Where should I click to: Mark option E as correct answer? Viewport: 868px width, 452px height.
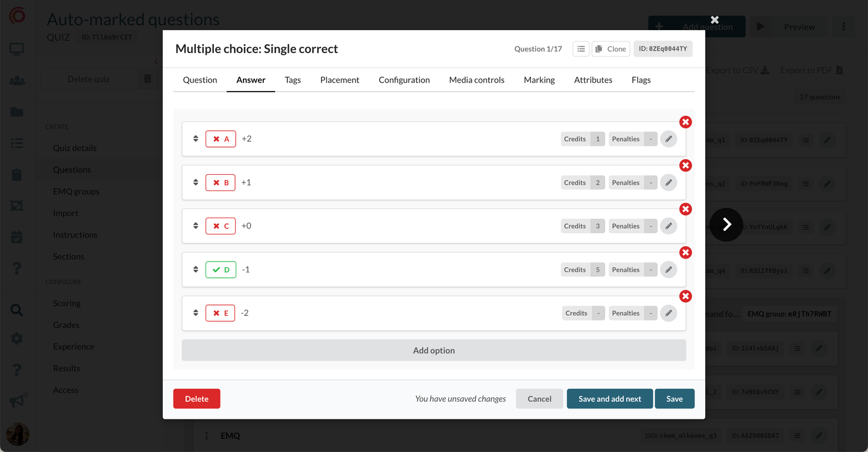coord(221,313)
